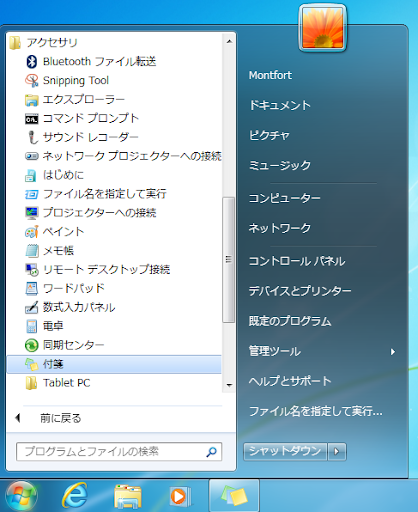Click the リモート デスクトップ接続 icon
The image size is (418, 512).
[32, 269]
